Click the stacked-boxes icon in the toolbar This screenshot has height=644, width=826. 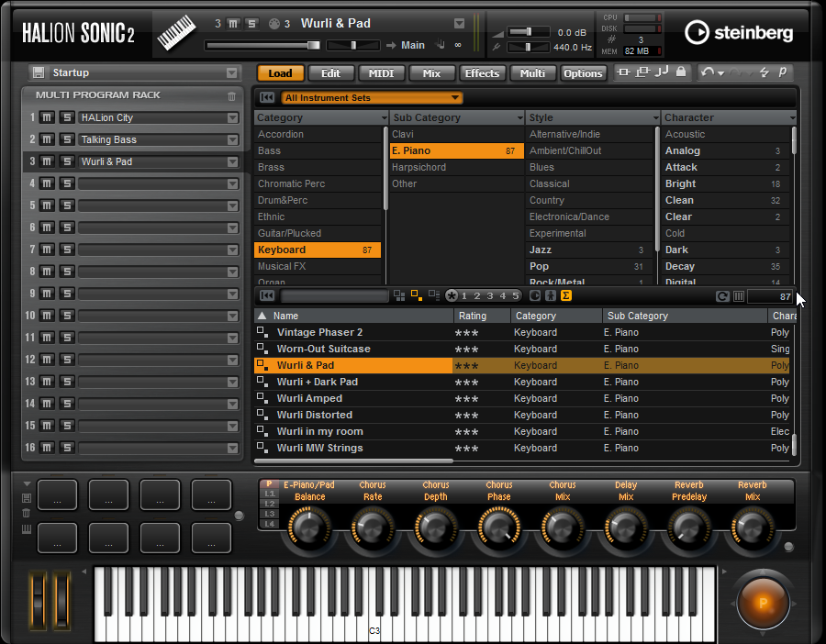pyautogui.click(x=642, y=72)
